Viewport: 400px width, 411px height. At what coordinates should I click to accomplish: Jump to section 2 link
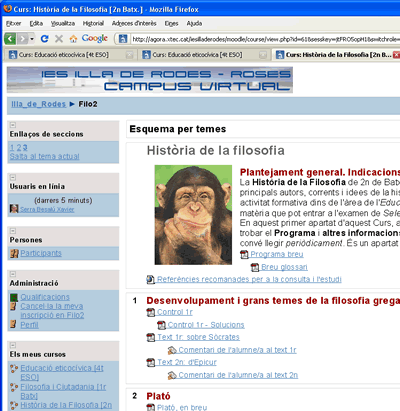pos(19,148)
